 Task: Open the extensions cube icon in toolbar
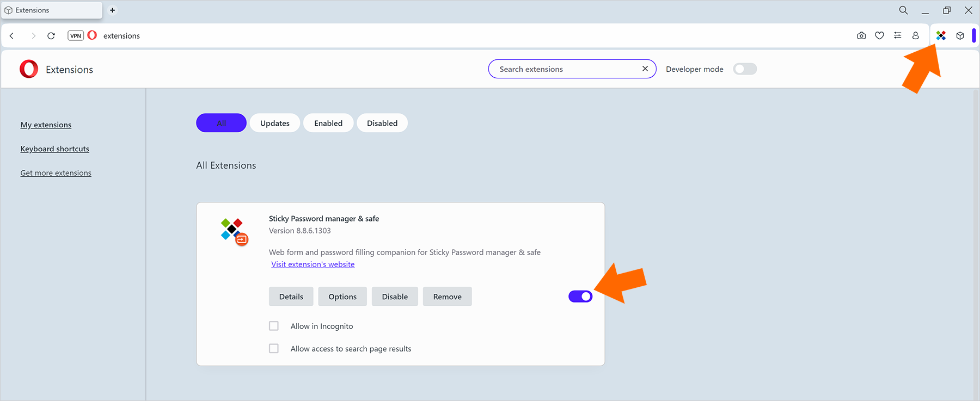pyautogui.click(x=960, y=36)
